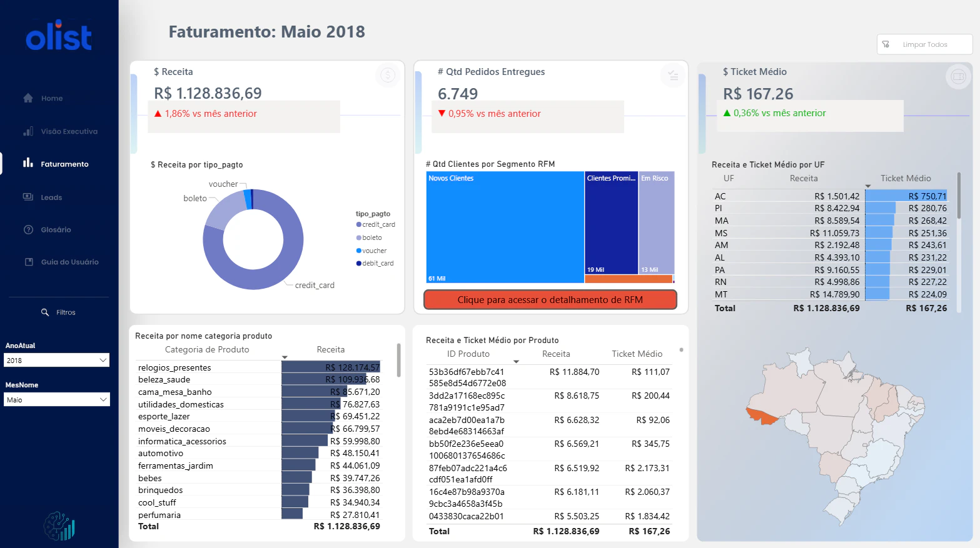Open the Glosário question mark icon
Screen dimensions: 980x548
(x=28, y=229)
